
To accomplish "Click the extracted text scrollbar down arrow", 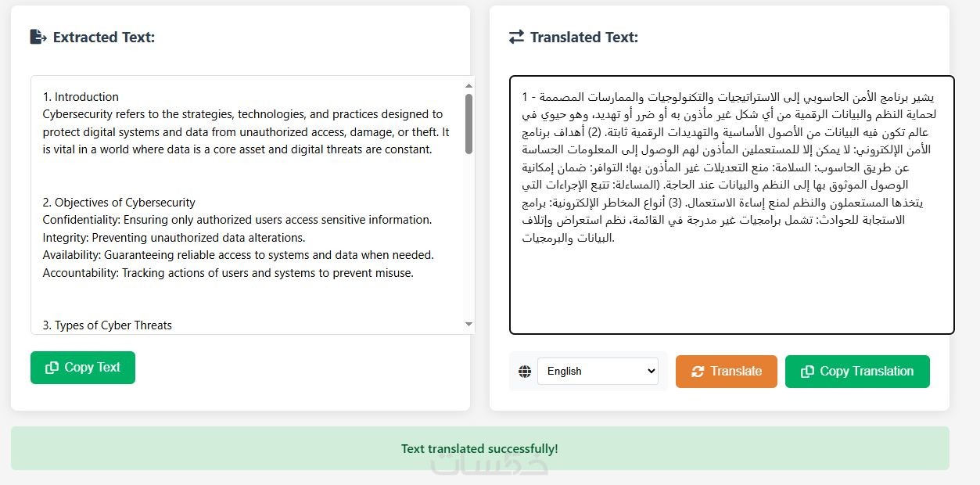I will click(469, 324).
